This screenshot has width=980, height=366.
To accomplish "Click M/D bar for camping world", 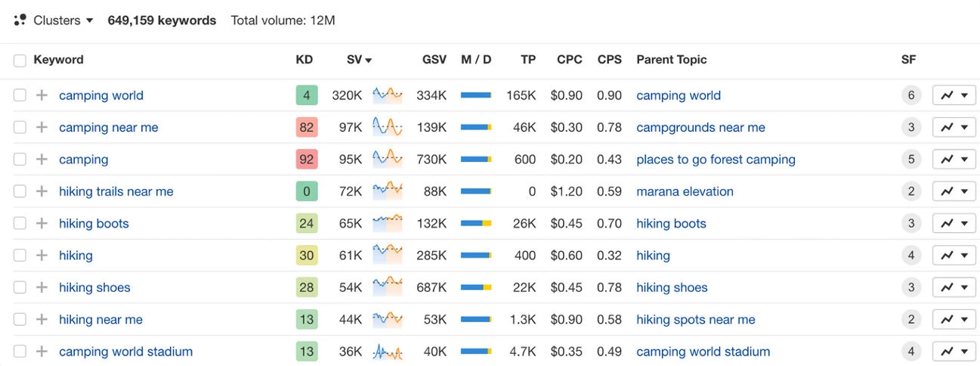I will 476,95.
